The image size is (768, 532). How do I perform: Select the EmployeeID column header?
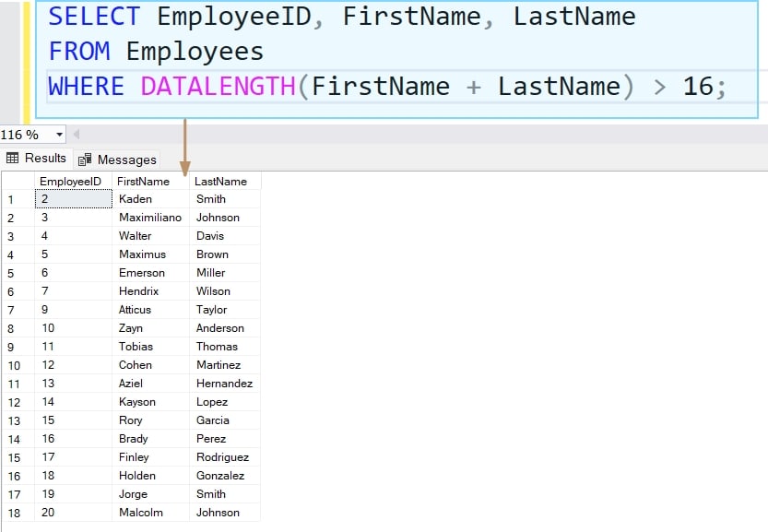click(74, 181)
